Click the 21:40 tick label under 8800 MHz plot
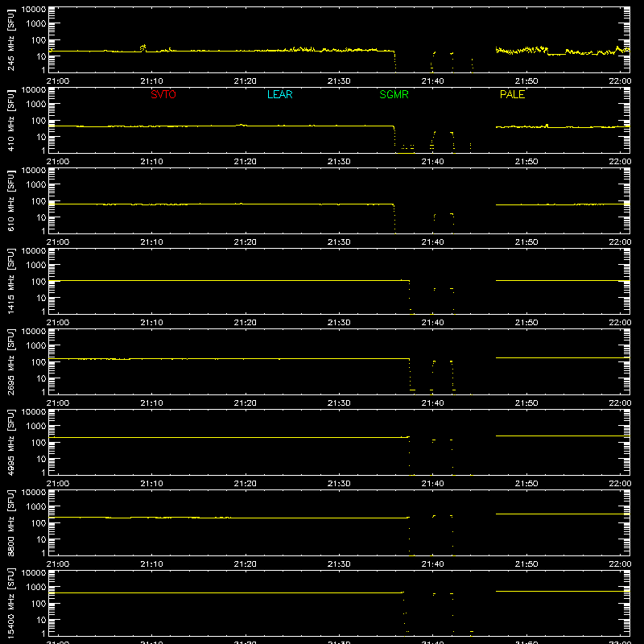This screenshot has height=644, width=644. pyautogui.click(x=432, y=564)
